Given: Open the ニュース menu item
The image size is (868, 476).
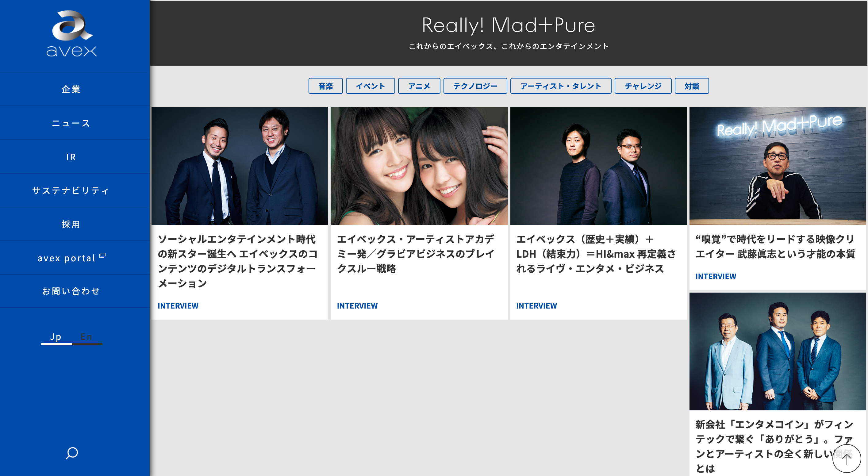Looking at the screenshot, I should [x=71, y=123].
